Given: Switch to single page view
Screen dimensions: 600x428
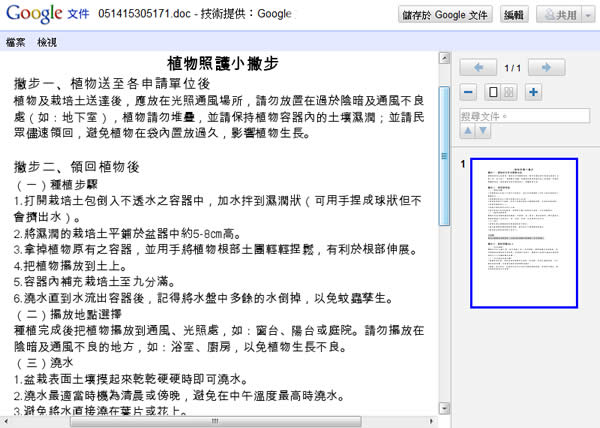Looking at the screenshot, I should [493, 93].
